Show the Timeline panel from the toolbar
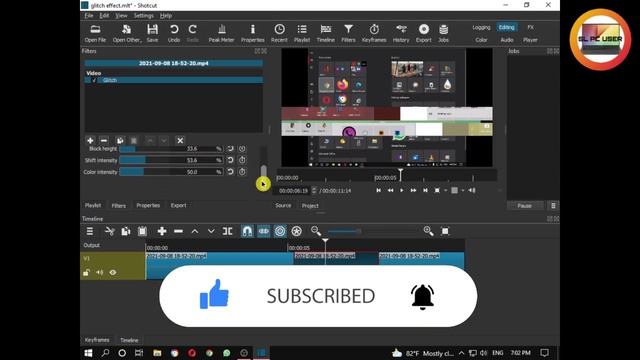The image size is (640, 360). [325, 33]
